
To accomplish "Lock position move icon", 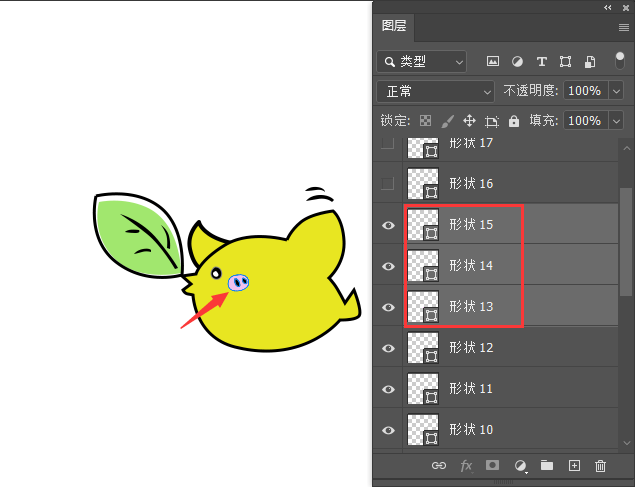I will 469,121.
